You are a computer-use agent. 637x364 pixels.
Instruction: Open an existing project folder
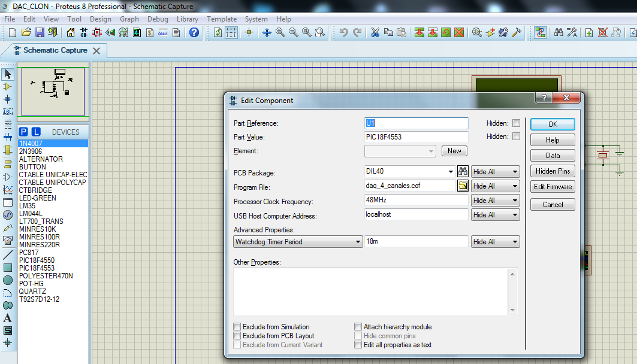(26, 32)
